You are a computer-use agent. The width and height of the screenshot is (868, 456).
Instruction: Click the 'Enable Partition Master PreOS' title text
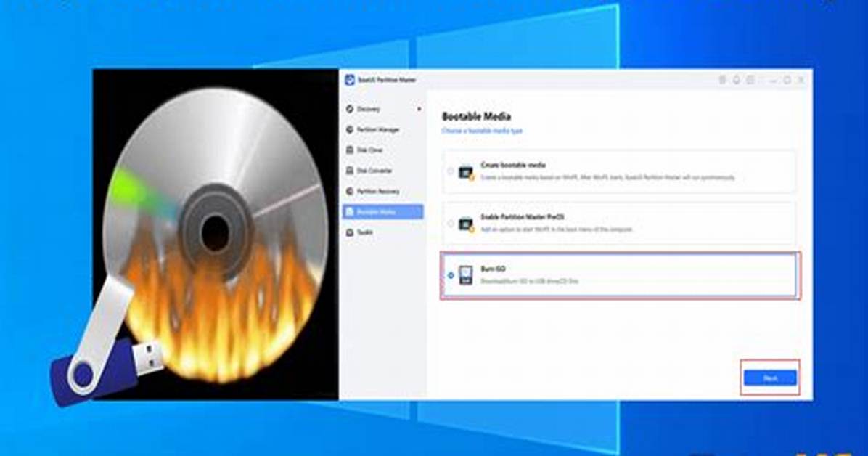point(523,217)
